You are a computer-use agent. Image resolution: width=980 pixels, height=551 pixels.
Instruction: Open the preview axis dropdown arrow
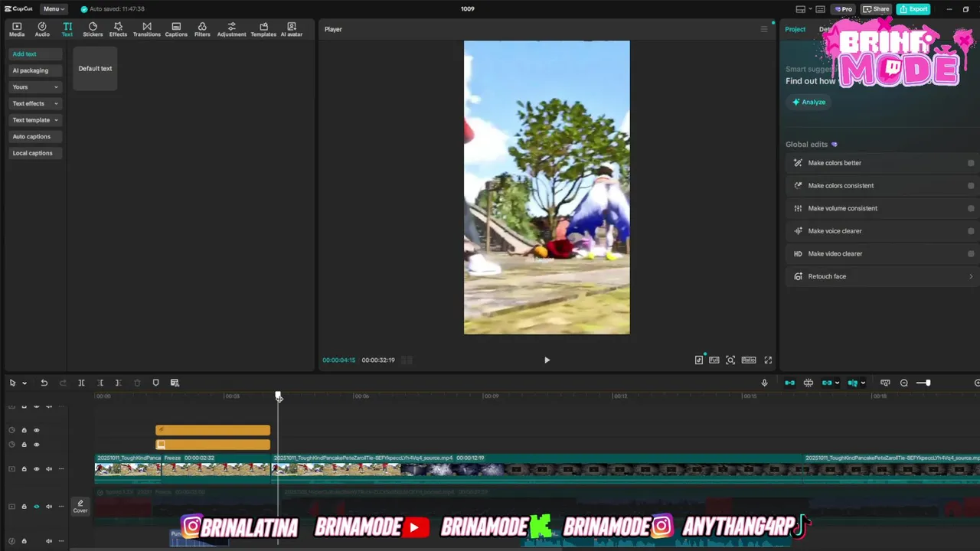tap(863, 383)
